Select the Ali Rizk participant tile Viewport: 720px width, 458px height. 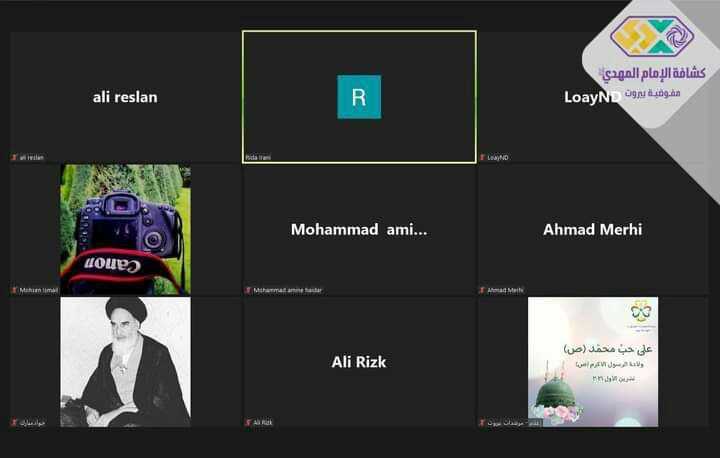click(359, 362)
